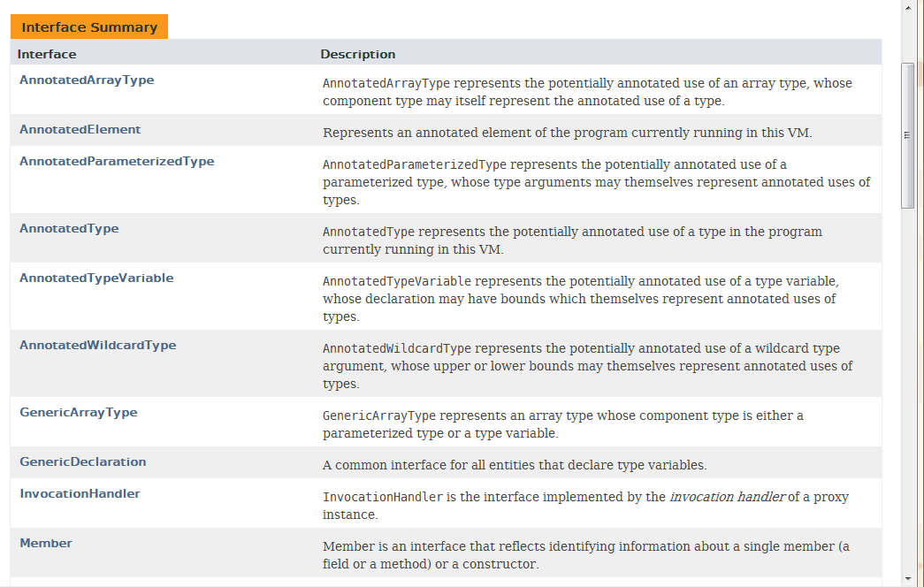
Task: Click the AnnotatedArrayType description text
Action: 587,92
